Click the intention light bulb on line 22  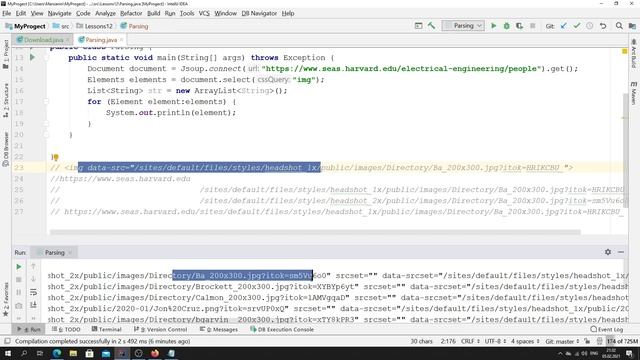[55, 157]
